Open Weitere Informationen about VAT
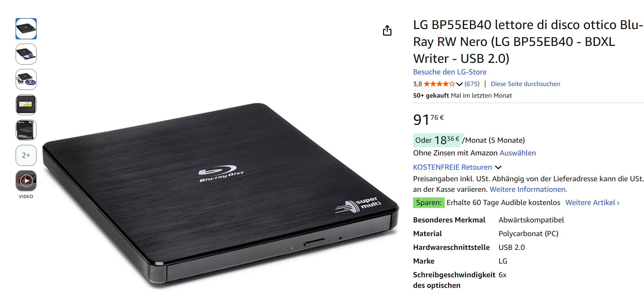Viewport: 644px width, 291px height. point(528,189)
